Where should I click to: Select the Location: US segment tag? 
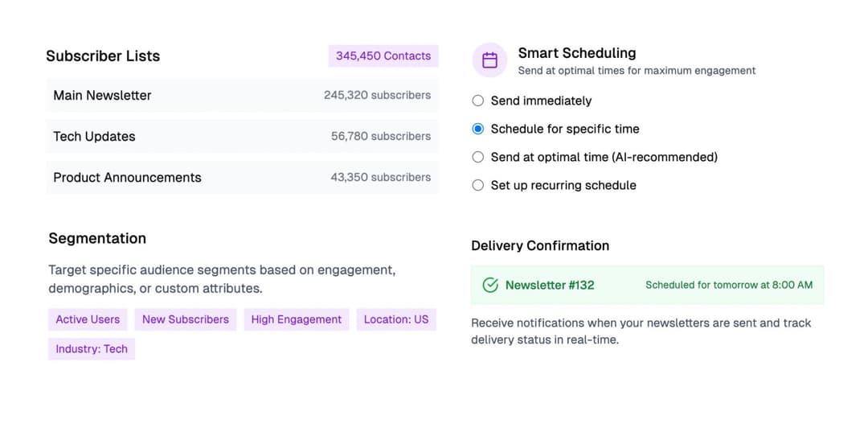(396, 319)
